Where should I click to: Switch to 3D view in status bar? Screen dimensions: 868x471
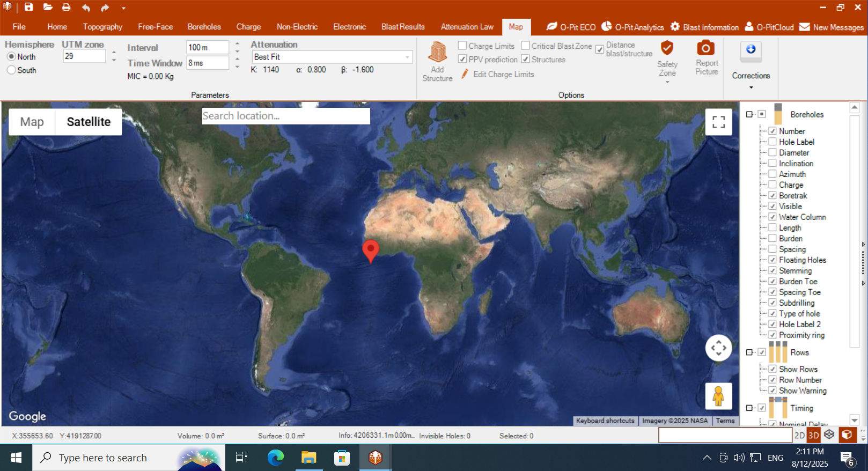(x=813, y=435)
